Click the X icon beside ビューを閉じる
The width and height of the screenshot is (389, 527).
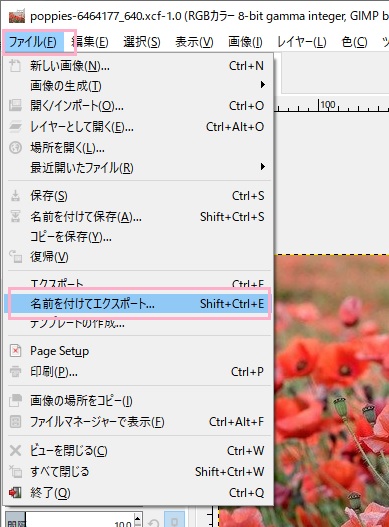coord(15,450)
